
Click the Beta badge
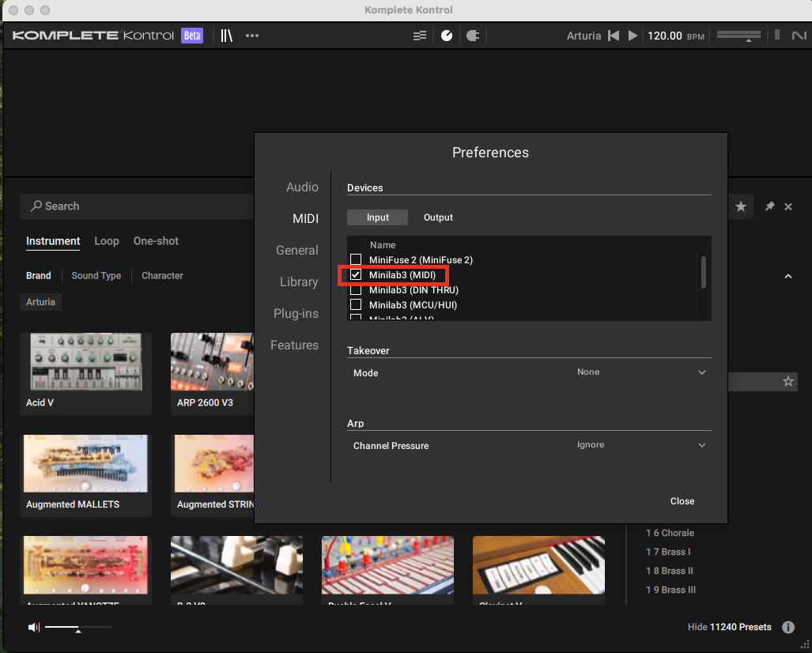tap(192, 36)
